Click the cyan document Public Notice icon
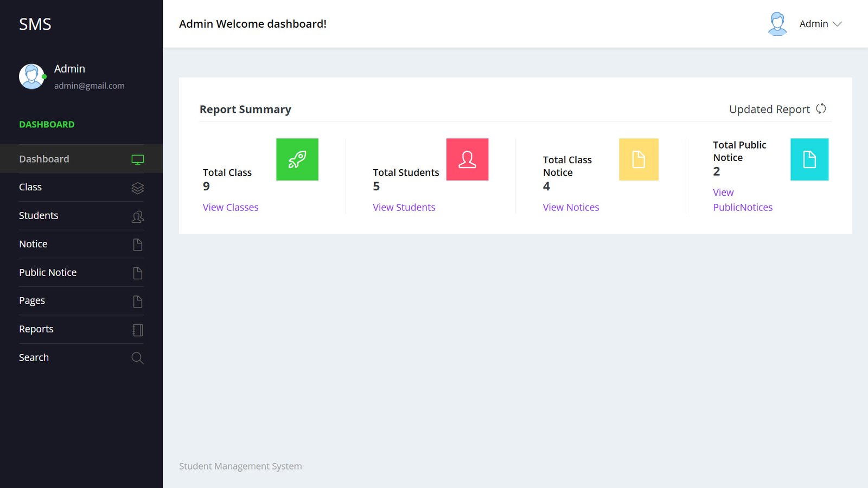The image size is (868, 488). (x=809, y=159)
